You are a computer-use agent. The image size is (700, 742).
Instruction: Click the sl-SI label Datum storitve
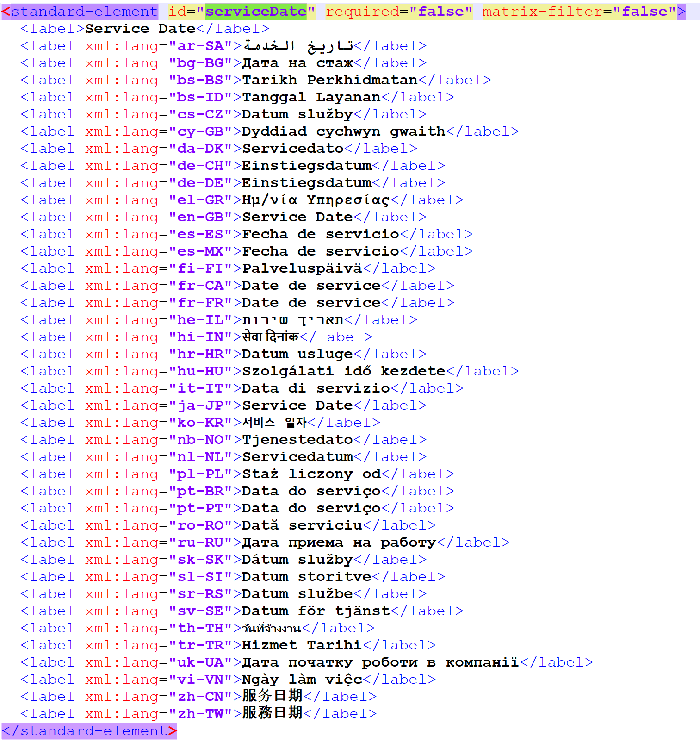tap(307, 577)
